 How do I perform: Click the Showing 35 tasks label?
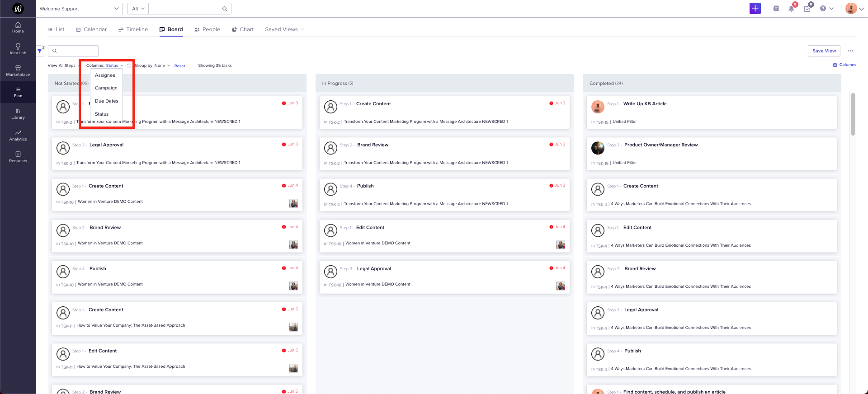coord(215,66)
